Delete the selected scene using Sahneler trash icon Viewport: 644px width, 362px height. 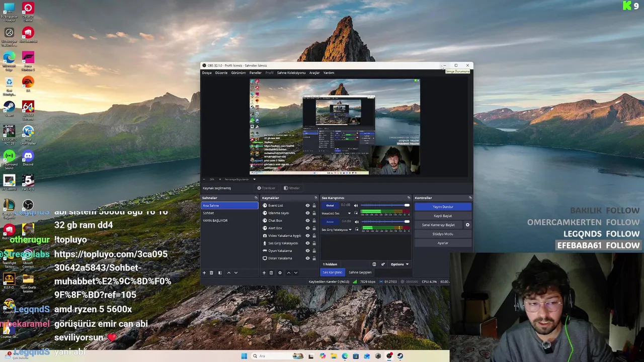[211, 273]
